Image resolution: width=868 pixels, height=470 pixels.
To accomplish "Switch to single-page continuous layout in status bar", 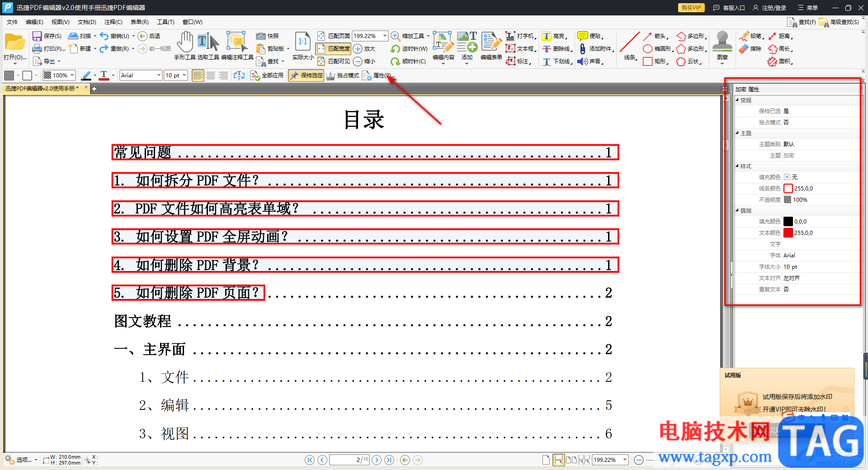I will (559, 460).
